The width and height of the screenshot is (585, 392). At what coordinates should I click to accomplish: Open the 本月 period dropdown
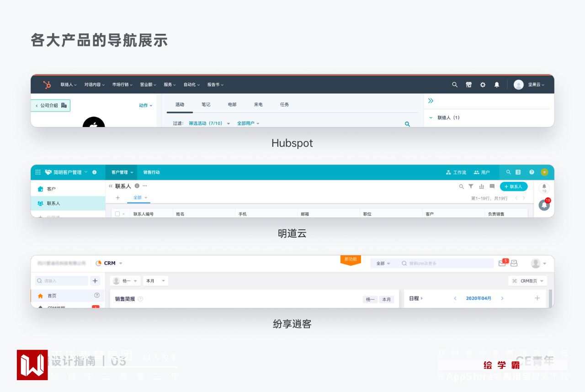pos(155,281)
